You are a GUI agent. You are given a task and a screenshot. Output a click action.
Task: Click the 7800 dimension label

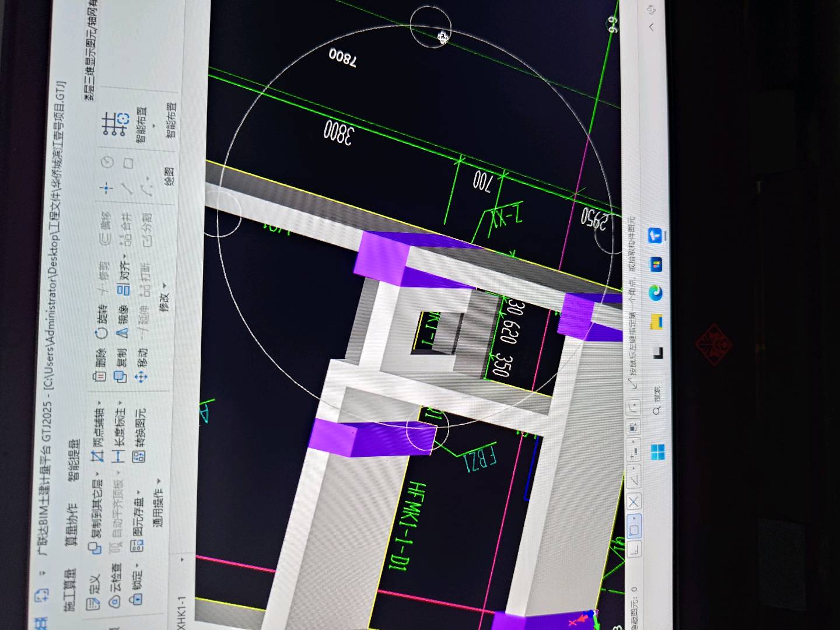342,57
